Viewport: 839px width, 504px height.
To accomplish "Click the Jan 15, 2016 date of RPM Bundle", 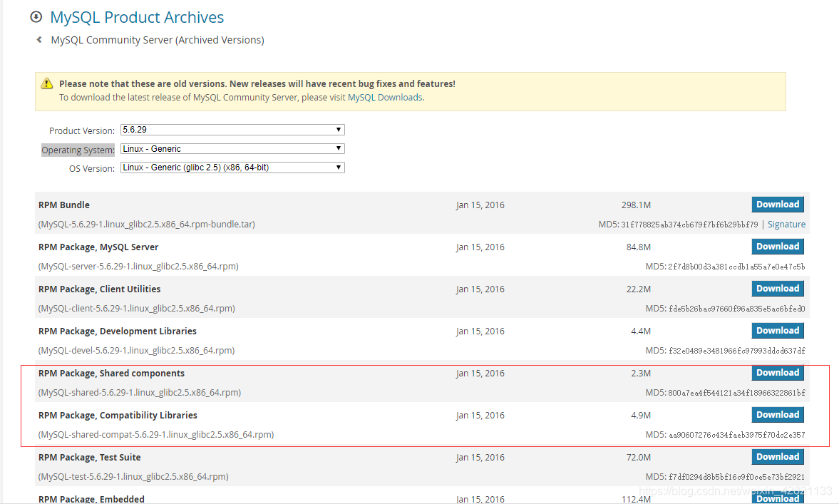I will click(x=480, y=205).
